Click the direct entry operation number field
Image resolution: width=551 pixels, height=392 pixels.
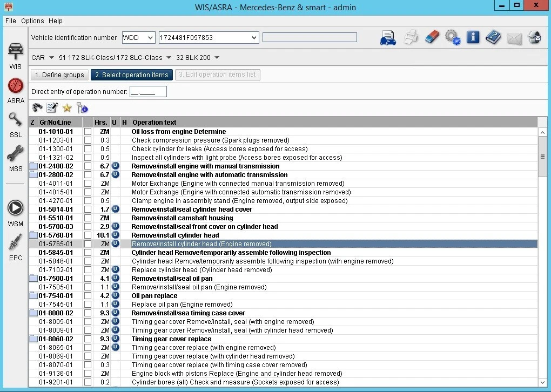pos(148,92)
